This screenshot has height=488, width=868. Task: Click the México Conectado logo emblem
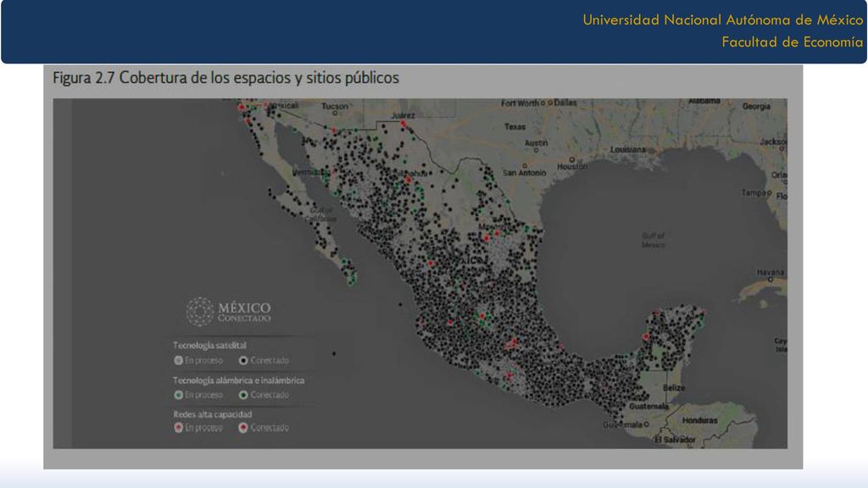coord(199,311)
